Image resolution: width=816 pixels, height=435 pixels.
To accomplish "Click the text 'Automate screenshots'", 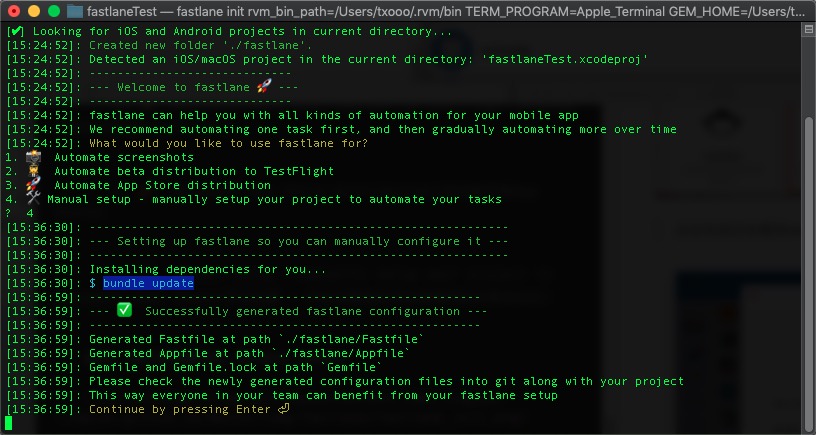I will point(124,157).
